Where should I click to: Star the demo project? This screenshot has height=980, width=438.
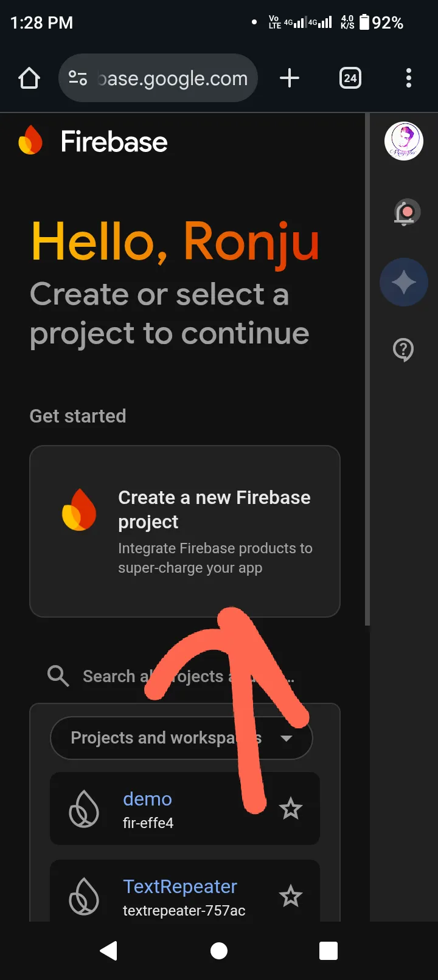[290, 809]
